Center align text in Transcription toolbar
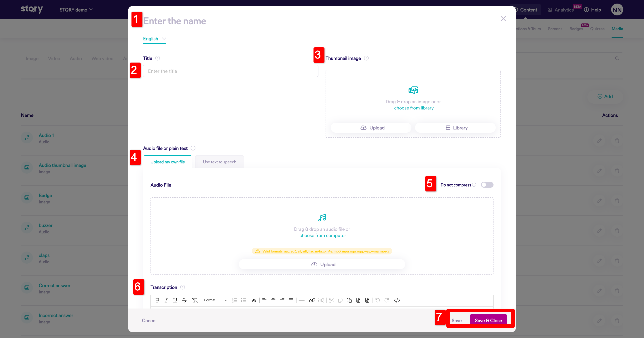 coord(273,300)
